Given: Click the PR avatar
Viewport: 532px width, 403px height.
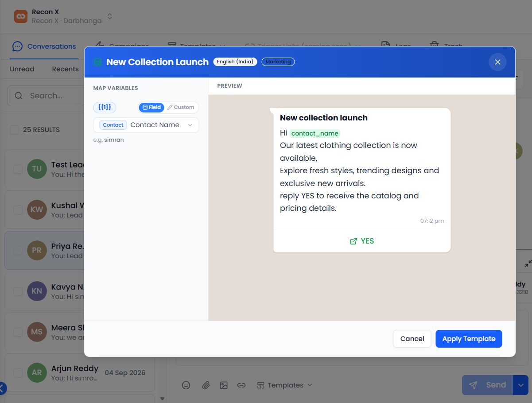Looking at the screenshot, I should coord(37,251).
